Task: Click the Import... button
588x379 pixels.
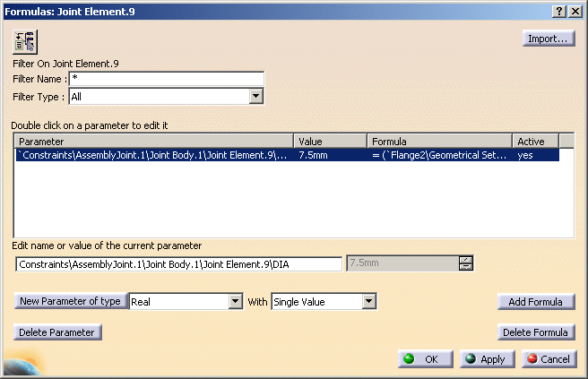Action: (549, 39)
